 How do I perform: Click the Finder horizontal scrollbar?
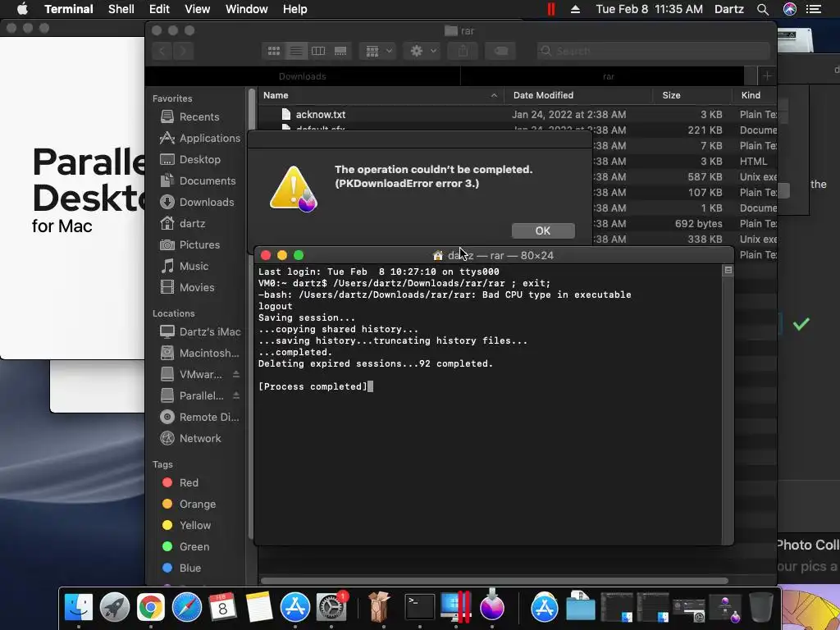[x=494, y=581]
